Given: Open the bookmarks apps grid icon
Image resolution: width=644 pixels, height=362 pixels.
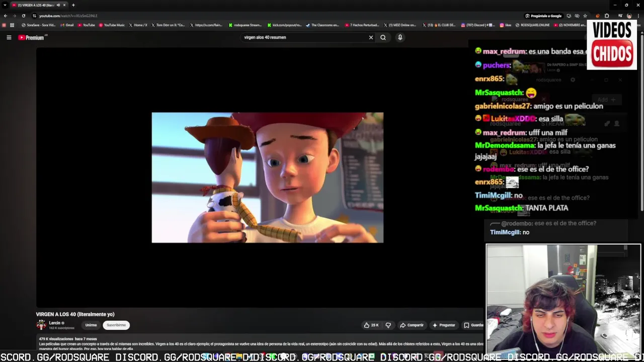Looking at the screenshot, I should [12, 25].
